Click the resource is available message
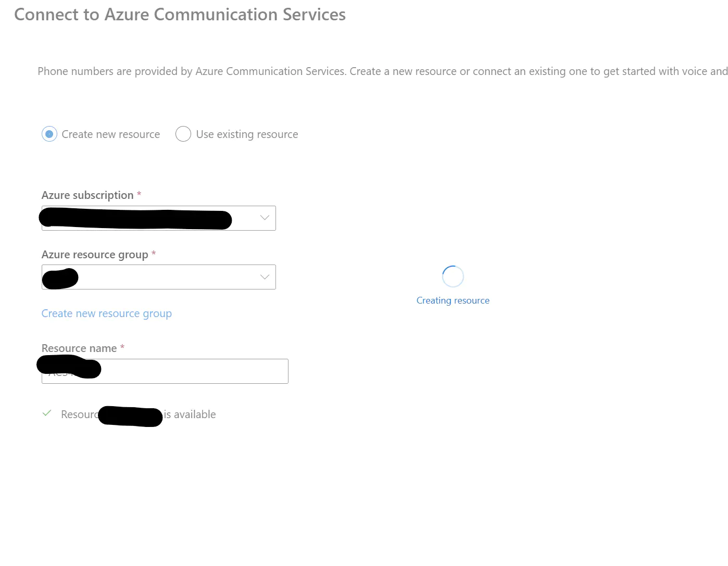The image size is (728, 566). [139, 414]
